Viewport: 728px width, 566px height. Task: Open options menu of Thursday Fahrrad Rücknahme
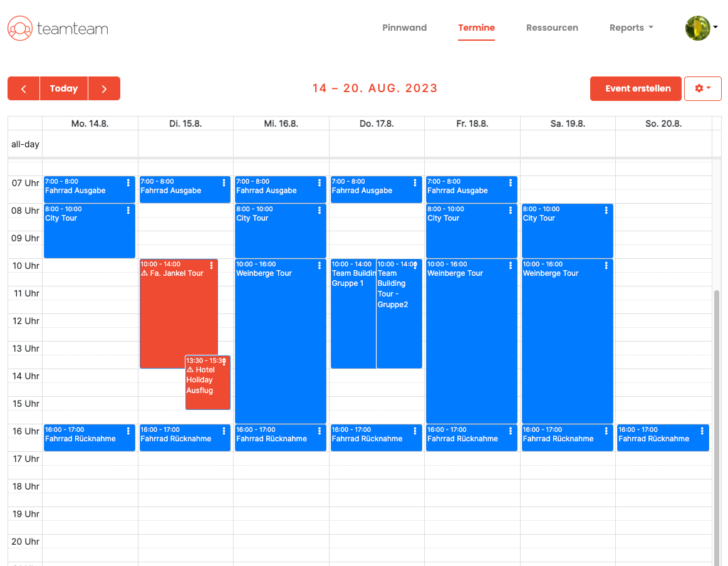[x=415, y=431]
